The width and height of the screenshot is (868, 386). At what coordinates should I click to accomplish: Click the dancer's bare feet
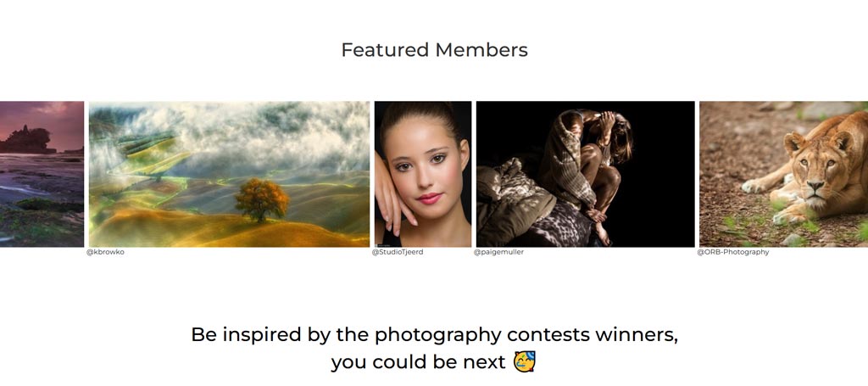(599, 226)
